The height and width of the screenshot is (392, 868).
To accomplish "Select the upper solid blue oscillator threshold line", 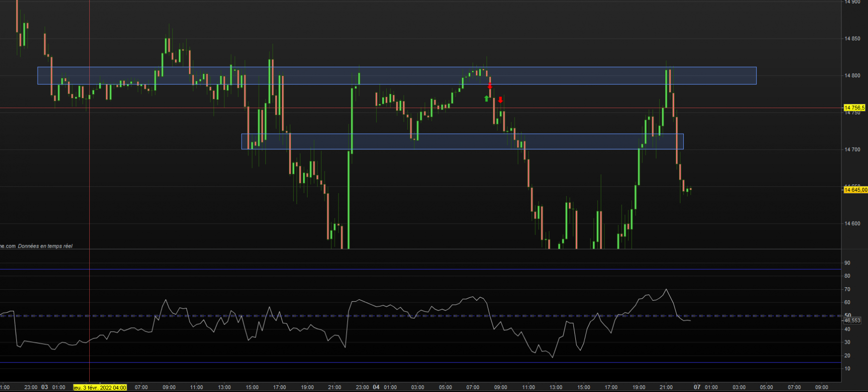I will click(x=420, y=269).
